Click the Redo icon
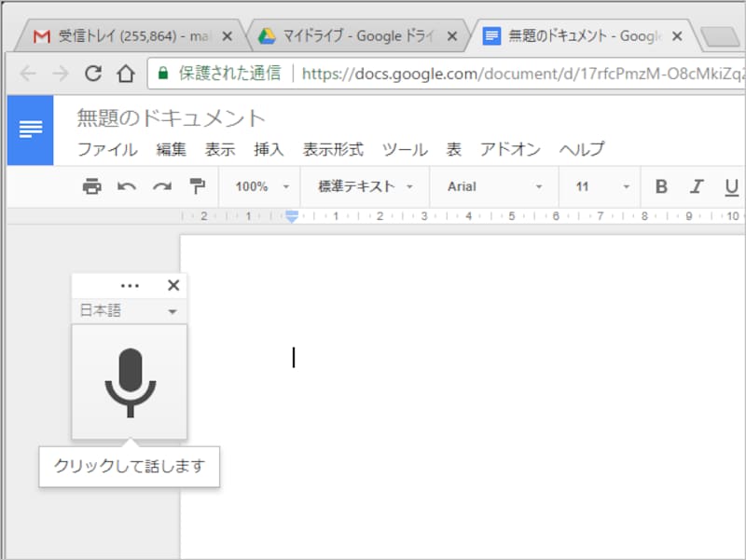Screen dimensions: 746x560 160,186
